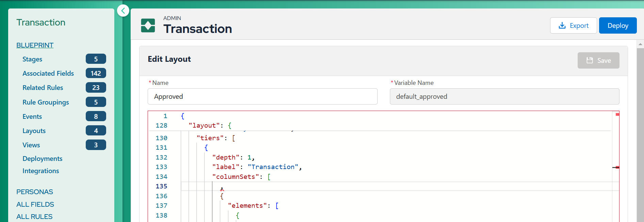Click the Views count badge 3

[96, 145]
